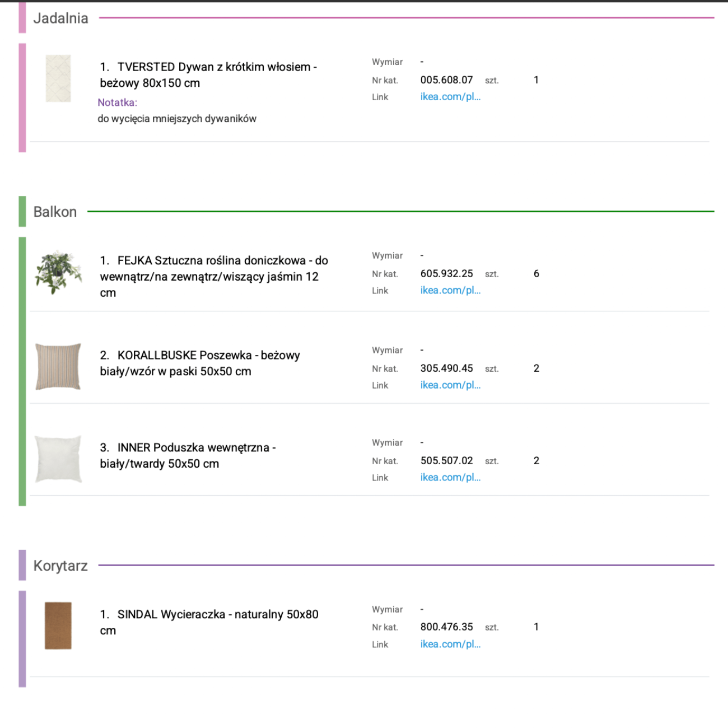The image size is (728, 728).
Task: Click the KORALLBUSKE striped cushion thumbnail
Action: [58, 367]
